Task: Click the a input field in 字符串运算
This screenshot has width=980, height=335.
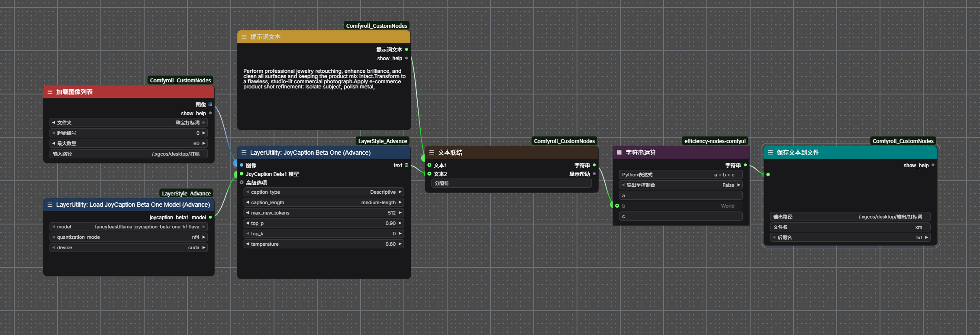Action: 681,195
